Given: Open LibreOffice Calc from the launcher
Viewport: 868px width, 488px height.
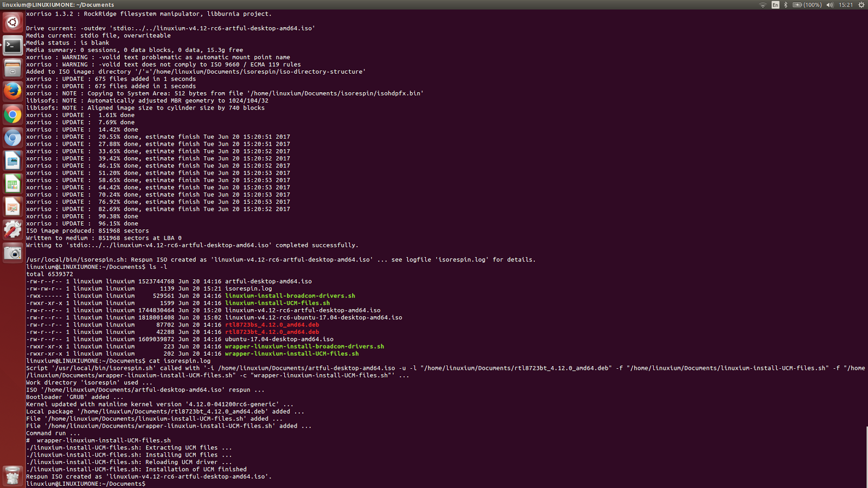Looking at the screenshot, I should pyautogui.click(x=12, y=183).
